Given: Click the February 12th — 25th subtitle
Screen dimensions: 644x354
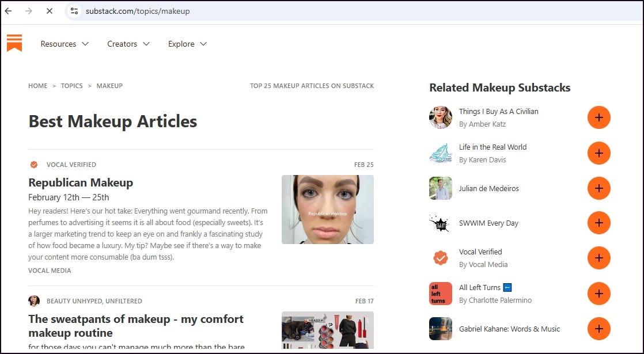Looking at the screenshot, I should (69, 197).
